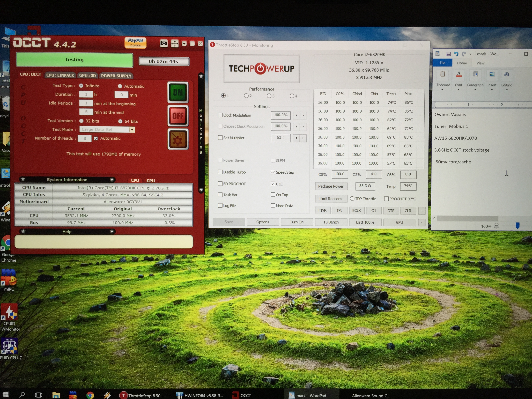Screen dimensions: 532x399
Task: Open the Test Mode Large Data Set dropdown
Action: tap(132, 130)
